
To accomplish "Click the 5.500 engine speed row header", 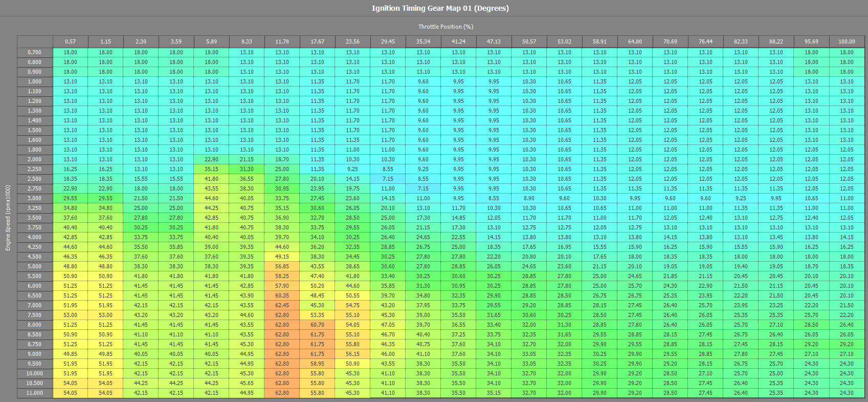I will click(35, 276).
